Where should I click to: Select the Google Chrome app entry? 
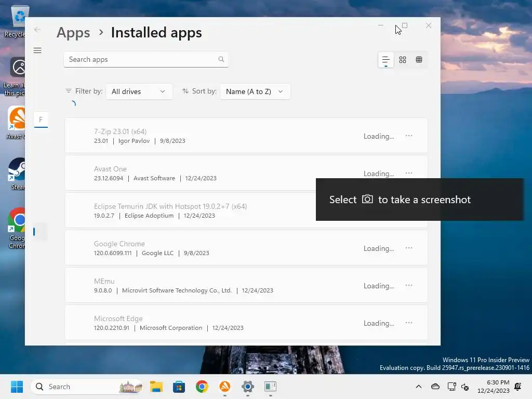tap(246, 248)
